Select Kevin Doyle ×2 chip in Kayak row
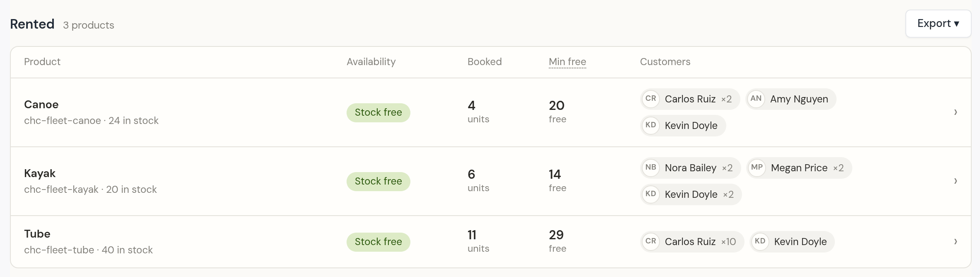The height and width of the screenshot is (277, 980). click(691, 194)
